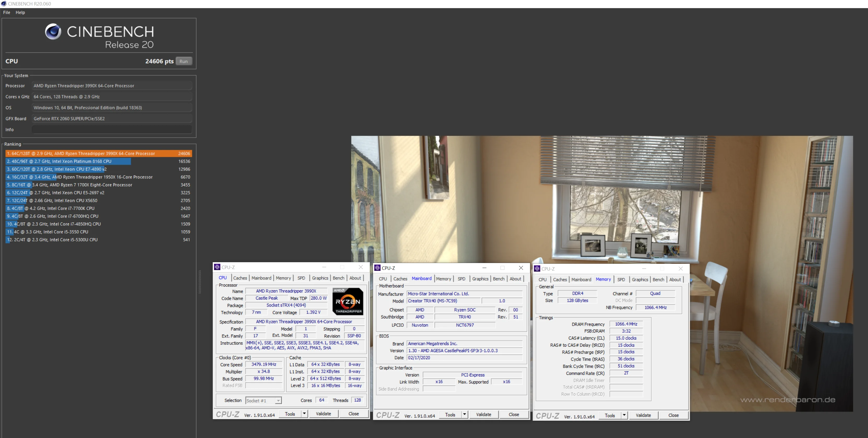Click Tools button in CPU-Z Memory window

pyautogui.click(x=610, y=415)
